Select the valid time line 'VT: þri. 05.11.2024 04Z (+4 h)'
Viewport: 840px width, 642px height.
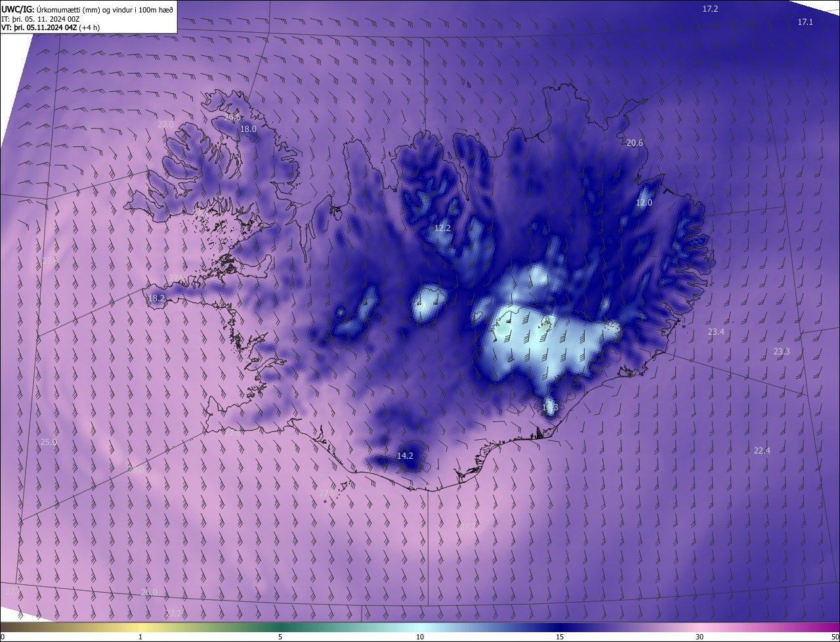click(x=51, y=28)
